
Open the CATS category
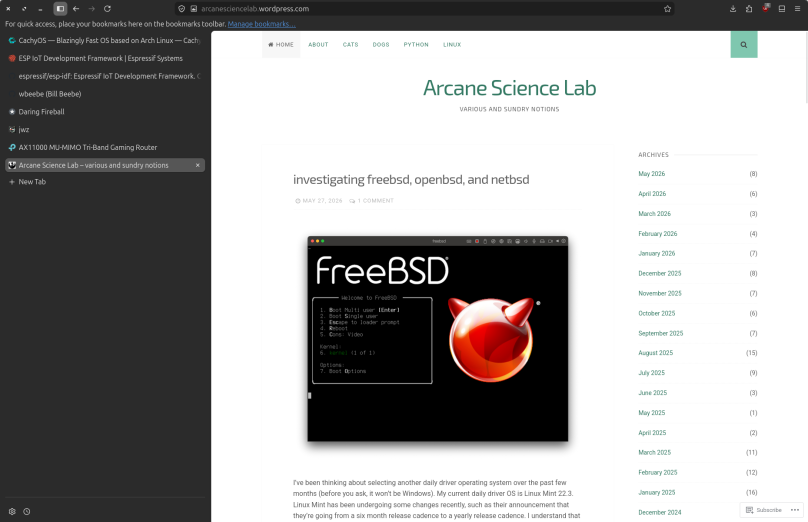350,45
